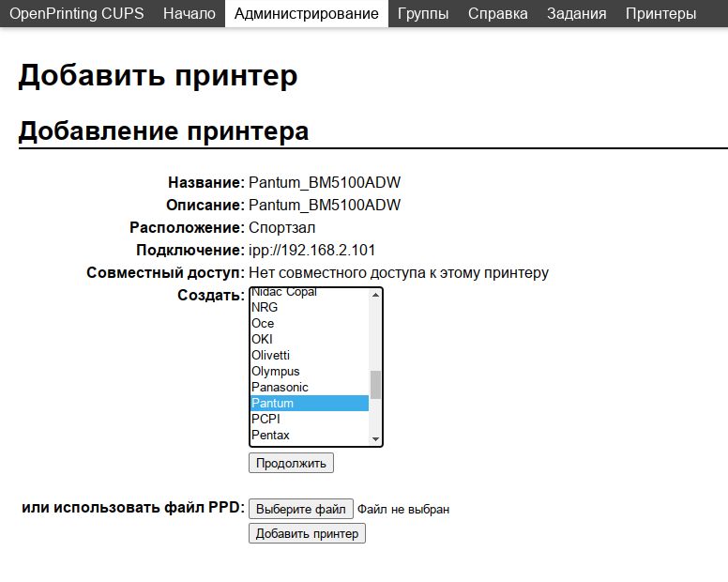
Task: Open the Задания tab
Action: pos(576,14)
